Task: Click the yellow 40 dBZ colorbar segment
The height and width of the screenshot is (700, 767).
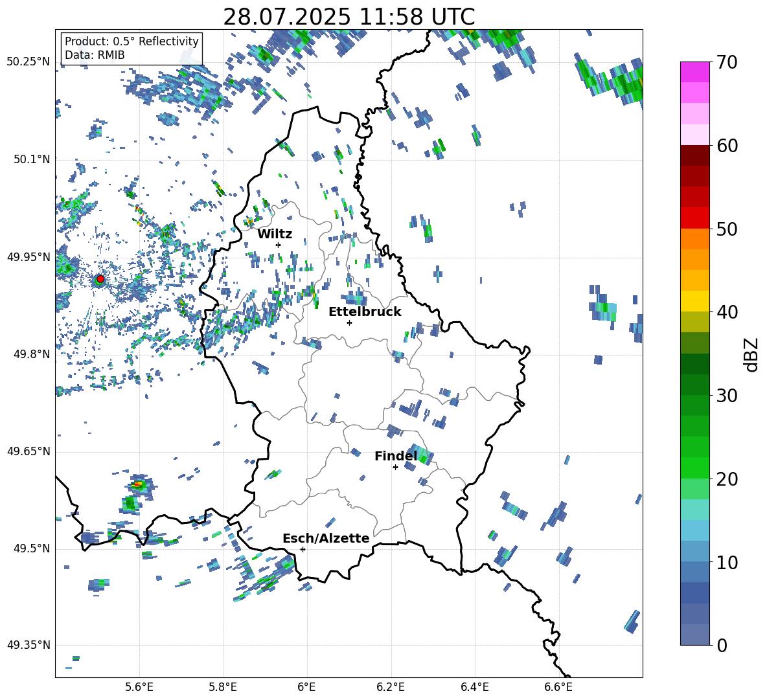Action: [x=694, y=302]
